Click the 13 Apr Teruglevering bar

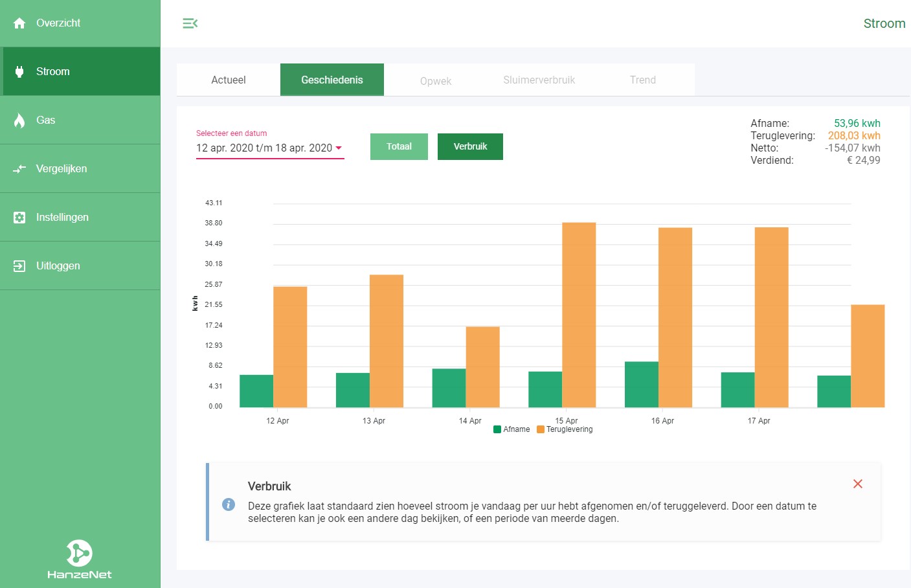click(387, 341)
